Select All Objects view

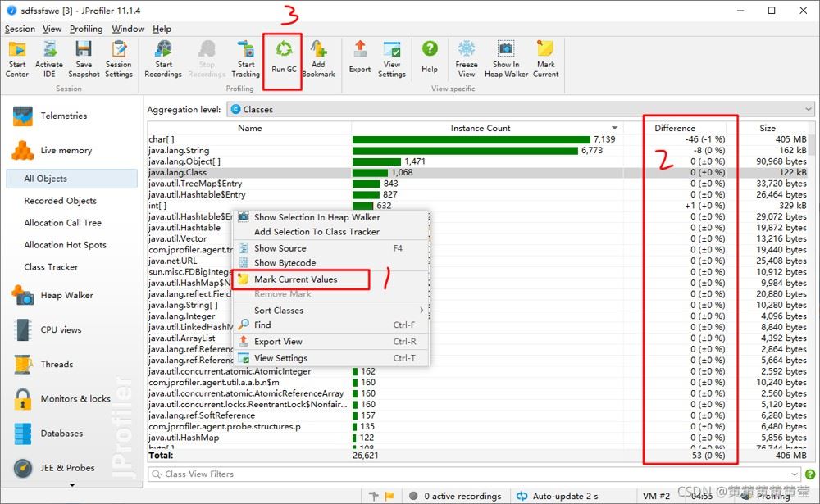[71, 179]
